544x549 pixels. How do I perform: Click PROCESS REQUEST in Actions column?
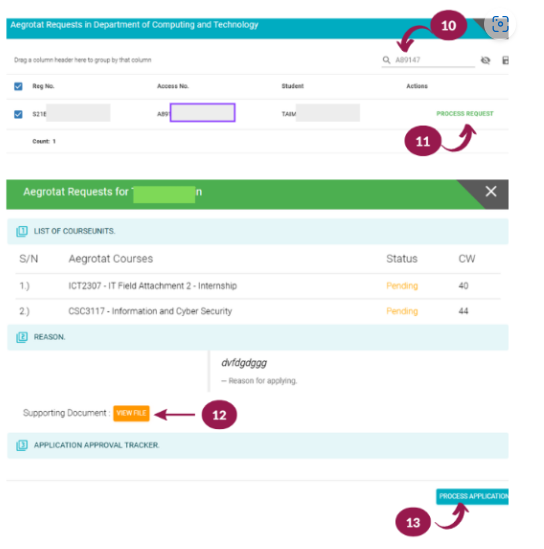click(x=465, y=113)
